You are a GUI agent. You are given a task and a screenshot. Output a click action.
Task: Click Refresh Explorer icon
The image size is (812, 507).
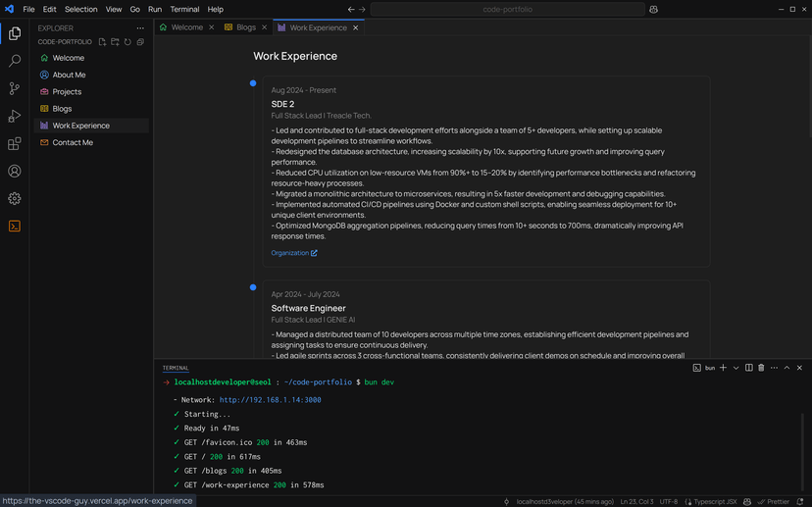(x=127, y=42)
